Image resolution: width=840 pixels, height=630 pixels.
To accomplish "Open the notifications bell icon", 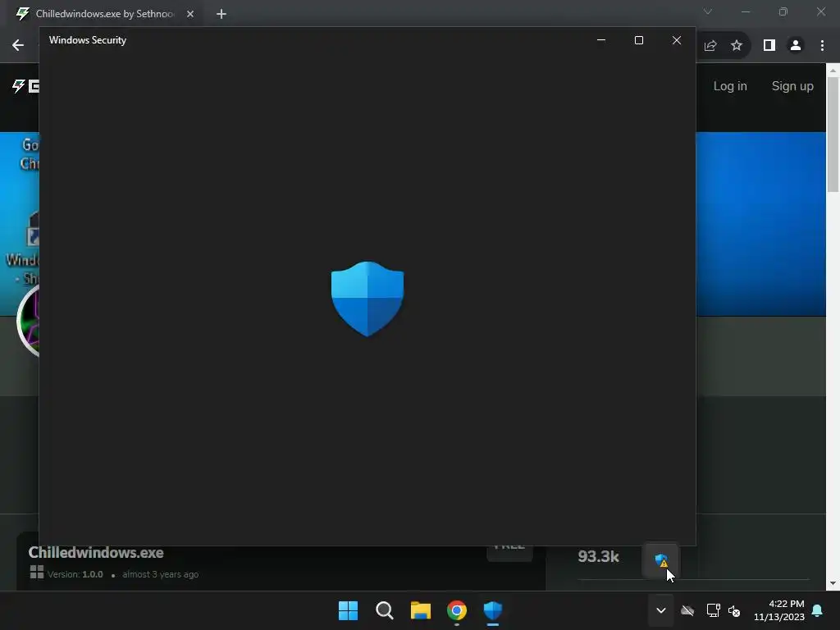I will [818, 610].
